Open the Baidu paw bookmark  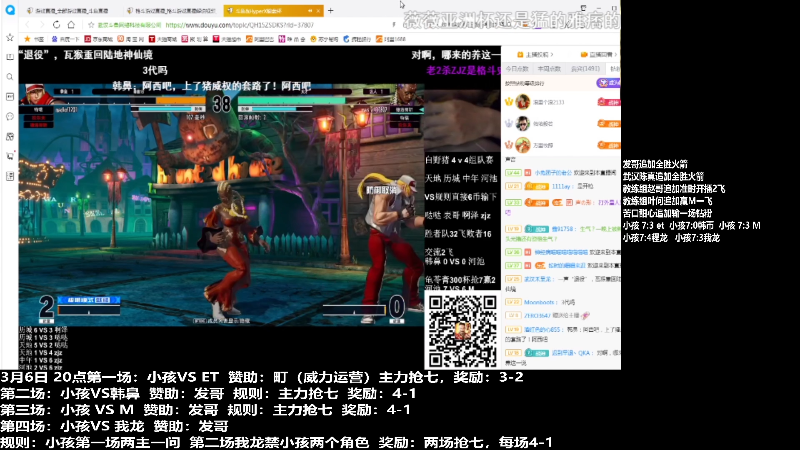(65, 39)
